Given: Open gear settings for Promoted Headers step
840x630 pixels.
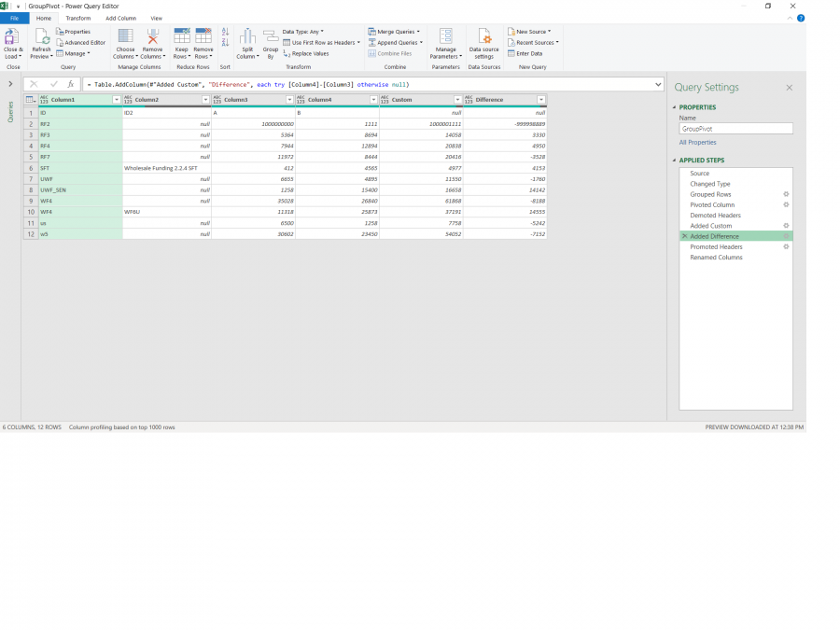Looking at the screenshot, I should click(786, 247).
